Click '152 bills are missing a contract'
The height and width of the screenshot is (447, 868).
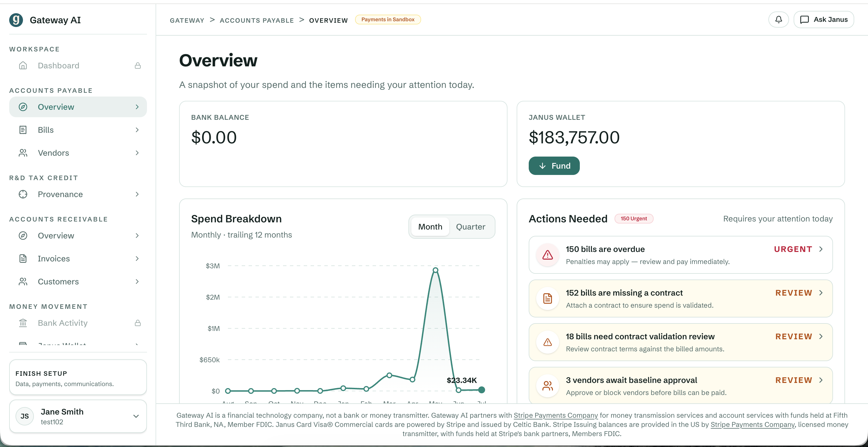[x=624, y=293]
